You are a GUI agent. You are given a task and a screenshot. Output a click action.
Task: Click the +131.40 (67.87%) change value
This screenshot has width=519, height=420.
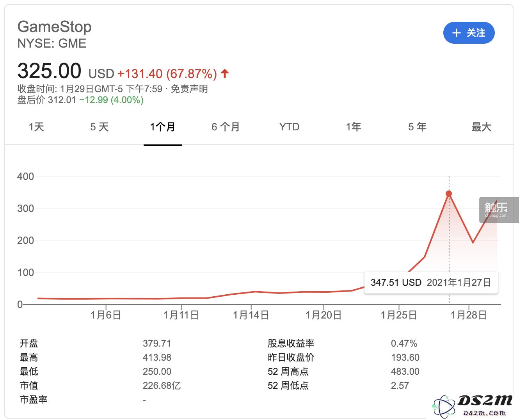(x=167, y=73)
